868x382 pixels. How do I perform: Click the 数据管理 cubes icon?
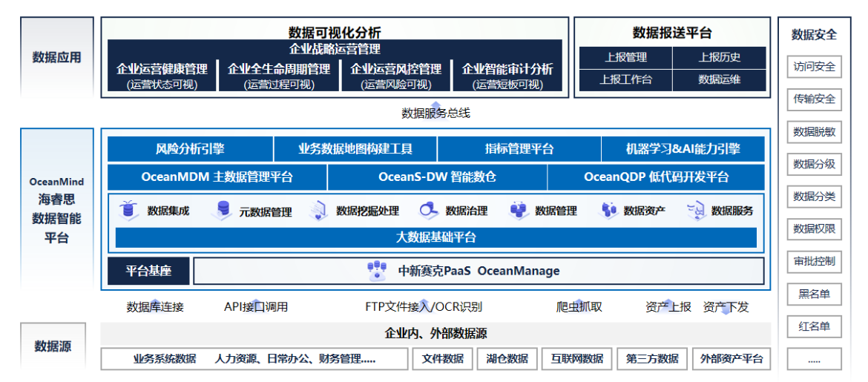[519, 211]
